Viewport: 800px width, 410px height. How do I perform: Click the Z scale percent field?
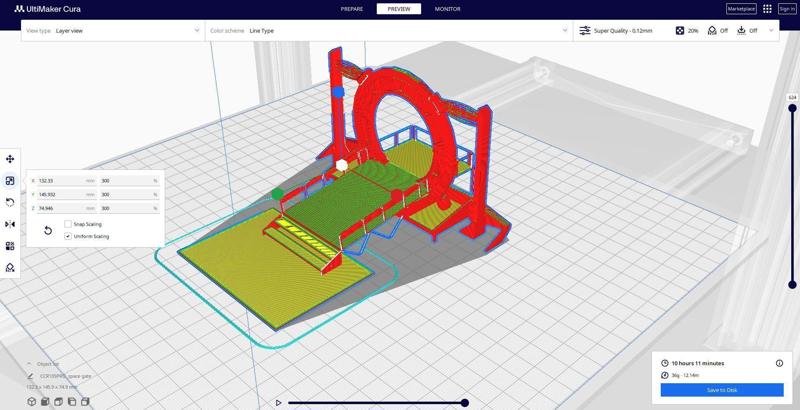coord(129,208)
